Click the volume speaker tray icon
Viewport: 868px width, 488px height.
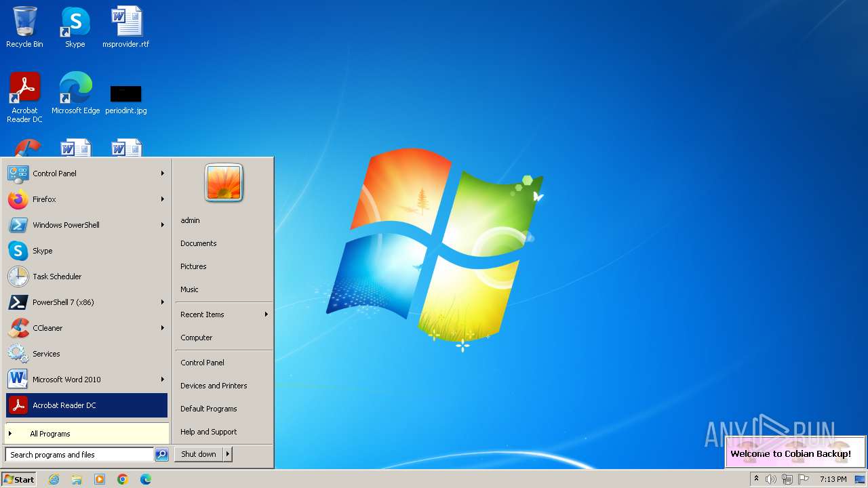771,479
